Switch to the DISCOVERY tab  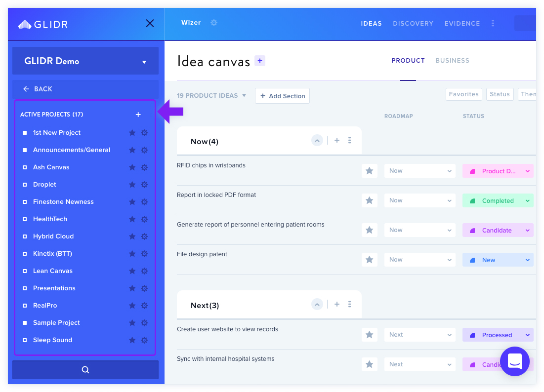(x=413, y=24)
